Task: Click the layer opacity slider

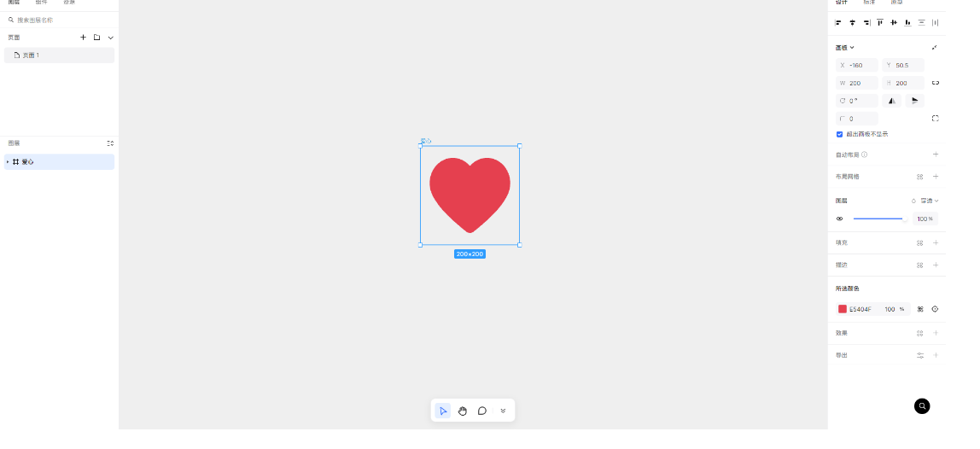Action: coord(879,219)
